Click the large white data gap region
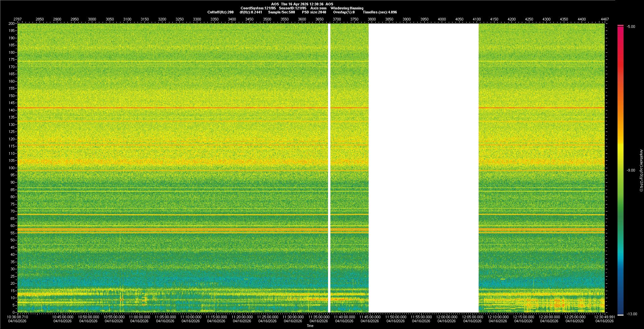Image resolution: width=644 pixels, height=329 pixels. (423, 168)
